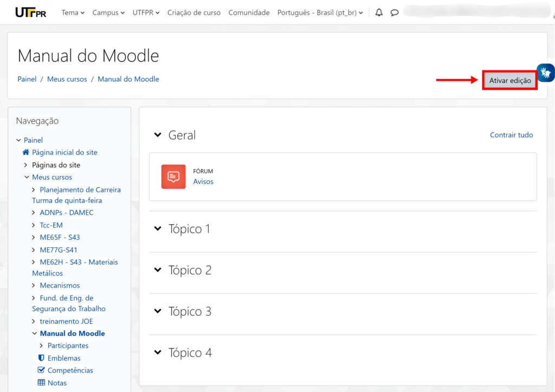Open Planejamento de Carreira Turma de quinta-feira course
This screenshot has width=555, height=392.
pos(76,195)
